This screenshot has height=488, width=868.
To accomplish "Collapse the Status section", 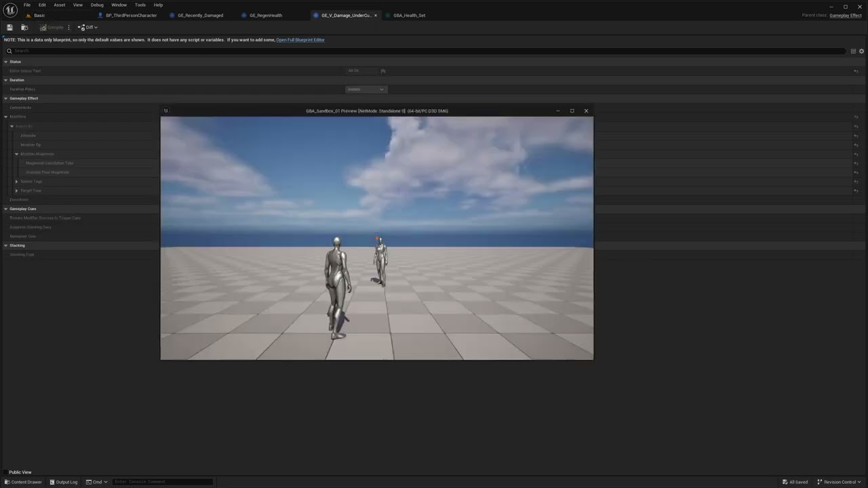I will click(5, 62).
